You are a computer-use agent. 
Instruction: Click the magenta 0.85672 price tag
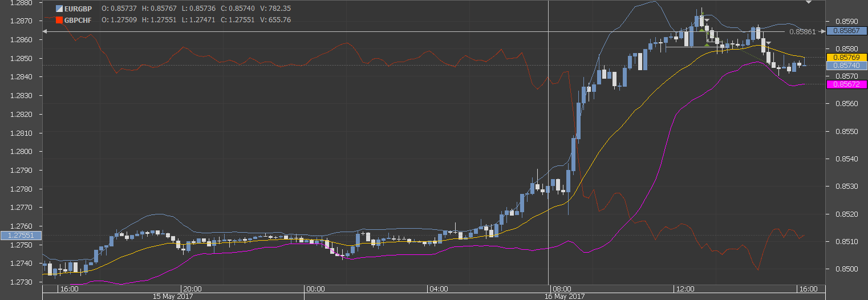click(x=846, y=84)
